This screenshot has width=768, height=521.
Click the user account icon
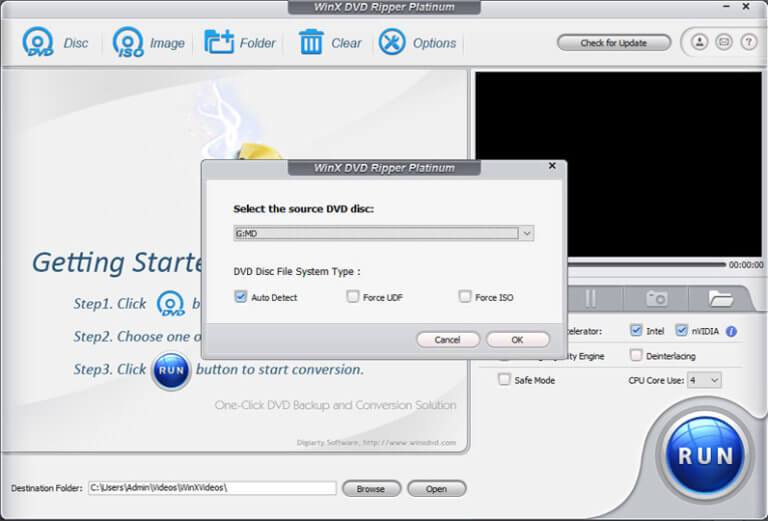pos(699,42)
